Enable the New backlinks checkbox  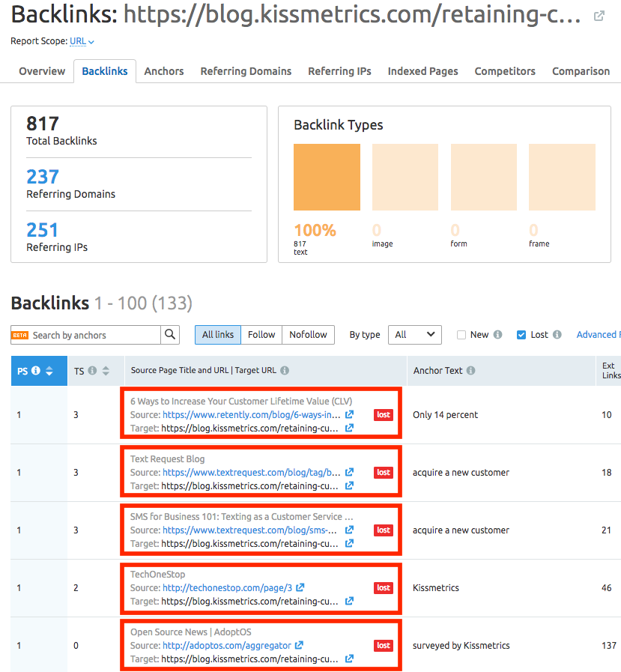pos(461,335)
